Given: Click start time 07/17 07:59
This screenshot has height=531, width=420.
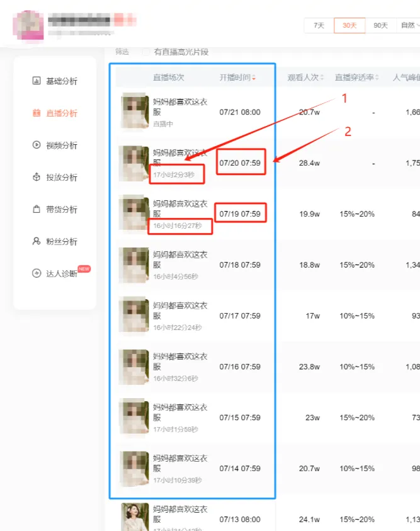Looking at the screenshot, I should click(240, 316).
